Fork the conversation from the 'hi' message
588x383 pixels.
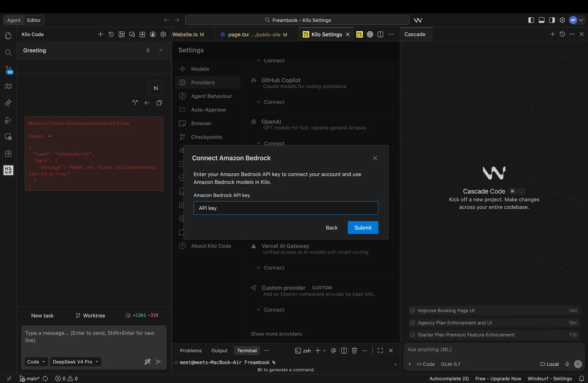(135, 103)
